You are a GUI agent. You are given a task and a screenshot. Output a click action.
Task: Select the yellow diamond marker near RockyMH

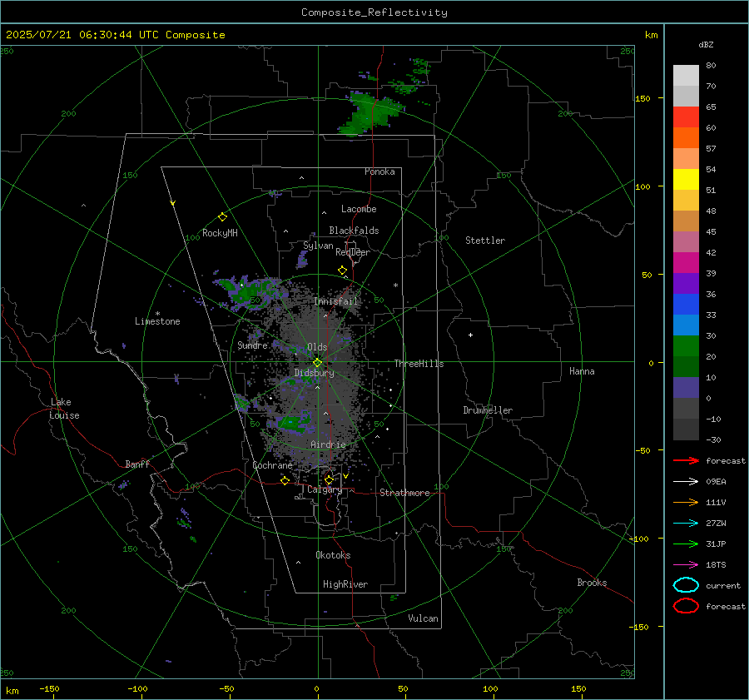222,217
